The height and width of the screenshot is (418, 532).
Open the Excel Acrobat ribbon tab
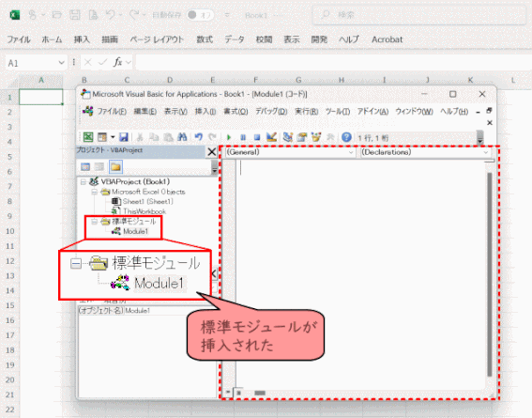pyautogui.click(x=388, y=39)
